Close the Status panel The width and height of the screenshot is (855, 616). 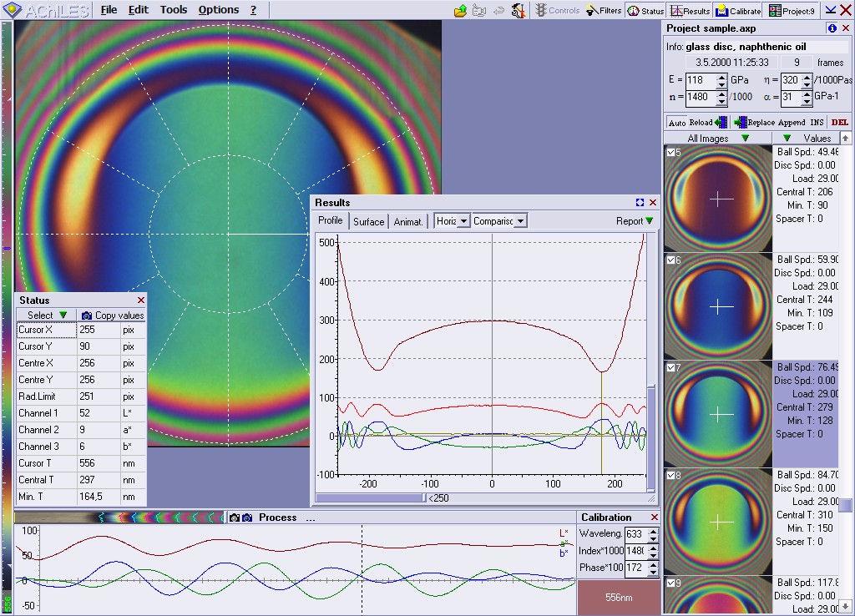click(x=140, y=300)
